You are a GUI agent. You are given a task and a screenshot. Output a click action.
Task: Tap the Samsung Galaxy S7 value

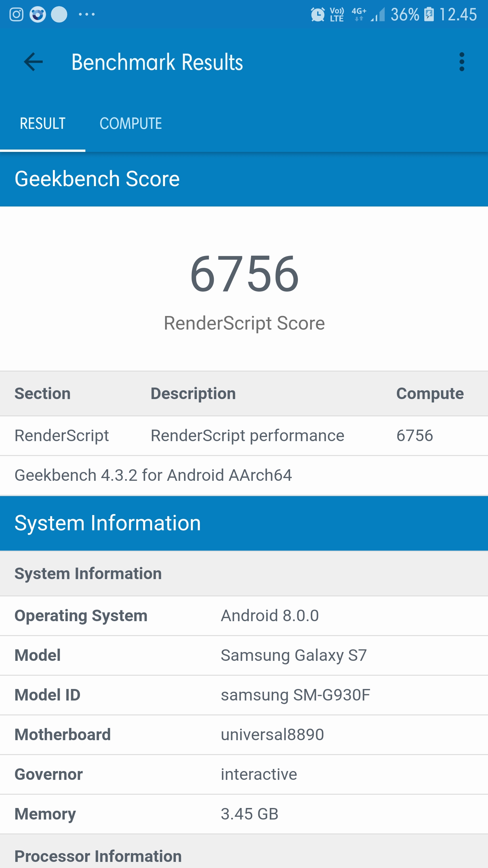coord(294,656)
